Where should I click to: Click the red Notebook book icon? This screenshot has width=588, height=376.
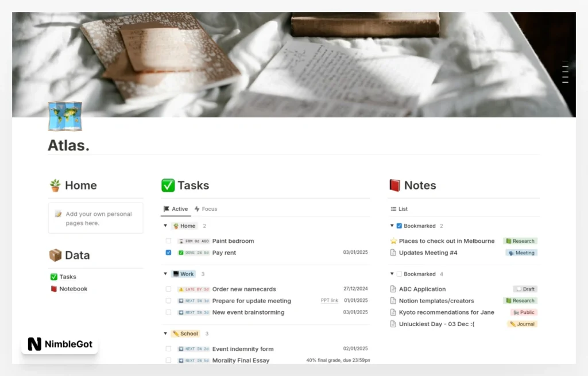tap(54, 289)
